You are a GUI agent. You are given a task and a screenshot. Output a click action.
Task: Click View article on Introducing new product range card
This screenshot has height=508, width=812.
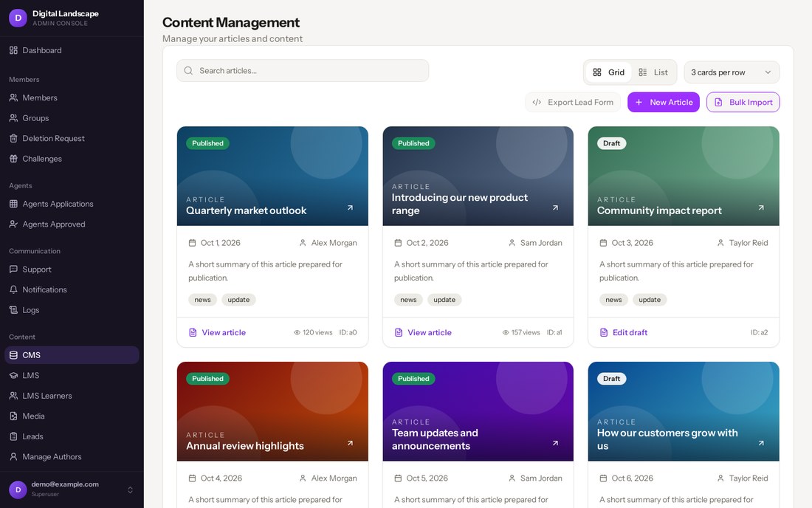click(x=423, y=332)
